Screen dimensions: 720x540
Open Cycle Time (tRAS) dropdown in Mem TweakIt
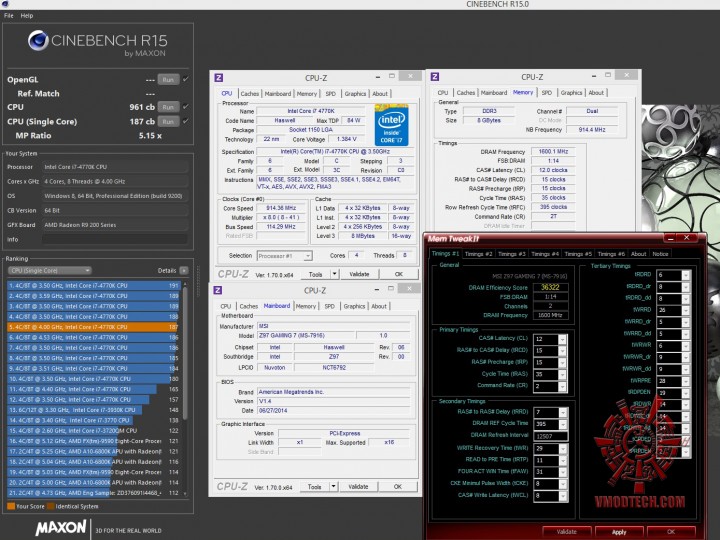point(562,374)
